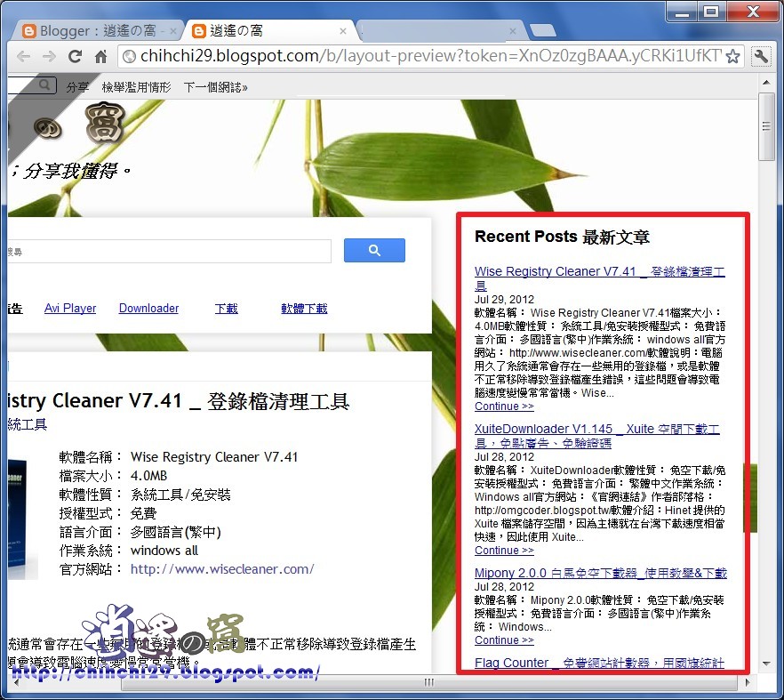The image size is (784, 700).
Task: Maximize the browser window
Action: [x=711, y=12]
